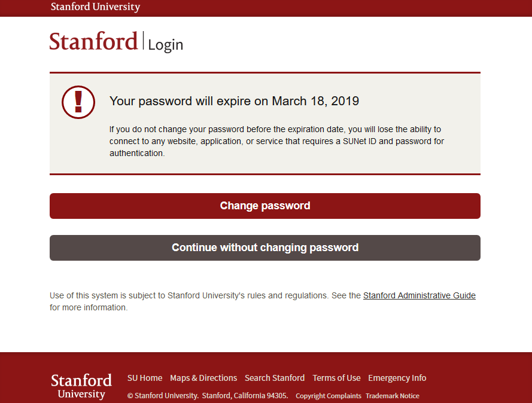
Task: View the Terms of Use page
Action: coord(336,378)
